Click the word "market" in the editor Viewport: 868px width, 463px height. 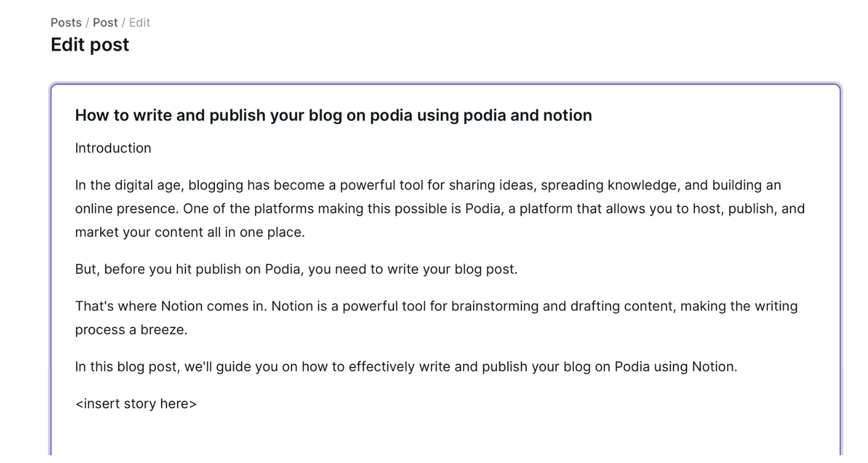97,233
